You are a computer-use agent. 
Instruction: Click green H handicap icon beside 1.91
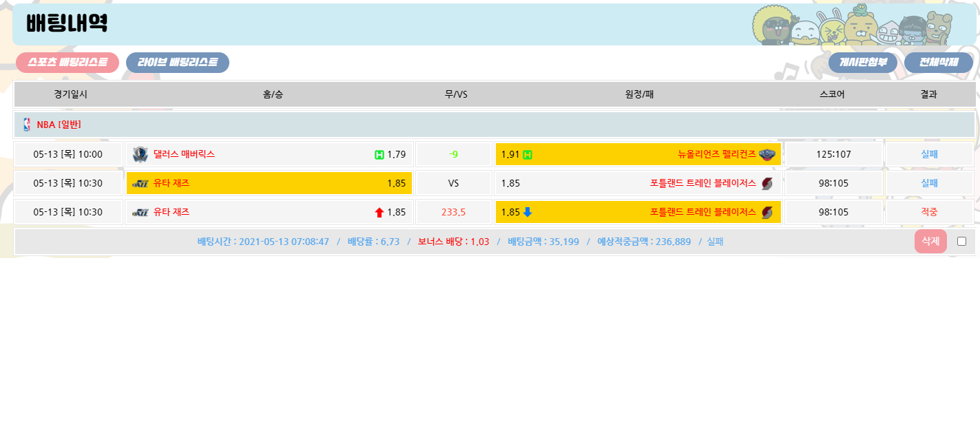pos(528,154)
